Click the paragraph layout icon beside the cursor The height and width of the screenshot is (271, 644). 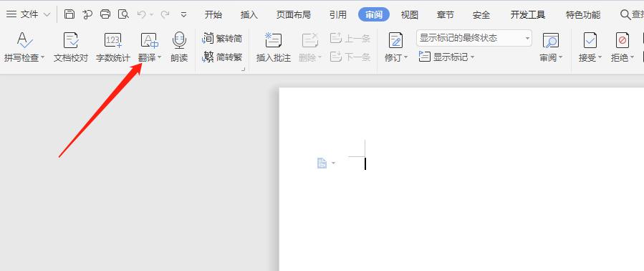point(322,163)
